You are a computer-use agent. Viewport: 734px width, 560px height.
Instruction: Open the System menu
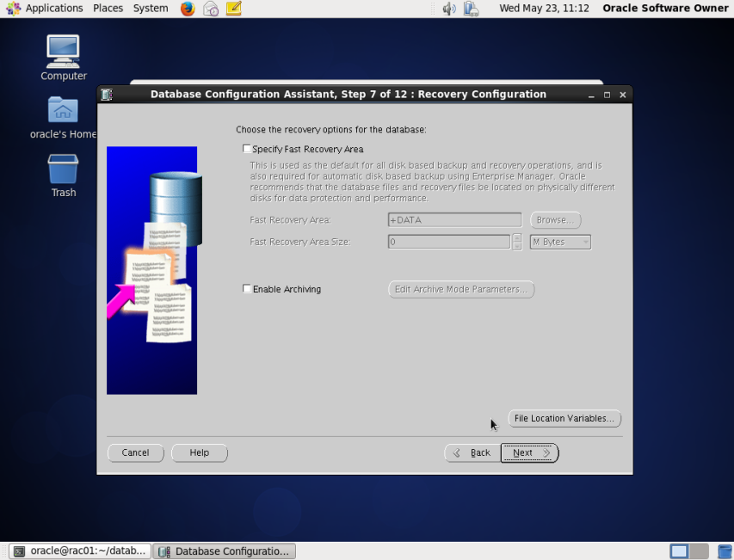(x=151, y=9)
